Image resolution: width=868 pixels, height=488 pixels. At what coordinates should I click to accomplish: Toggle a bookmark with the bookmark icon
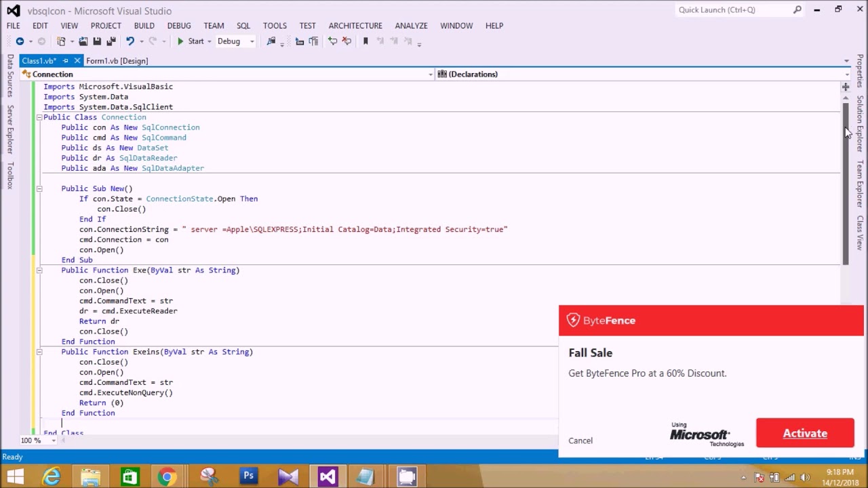pos(366,41)
